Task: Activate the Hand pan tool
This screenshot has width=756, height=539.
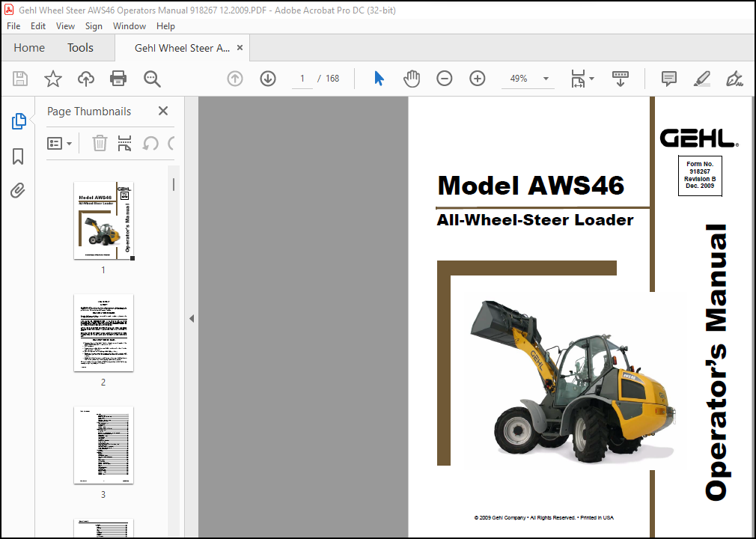Action: pos(411,79)
